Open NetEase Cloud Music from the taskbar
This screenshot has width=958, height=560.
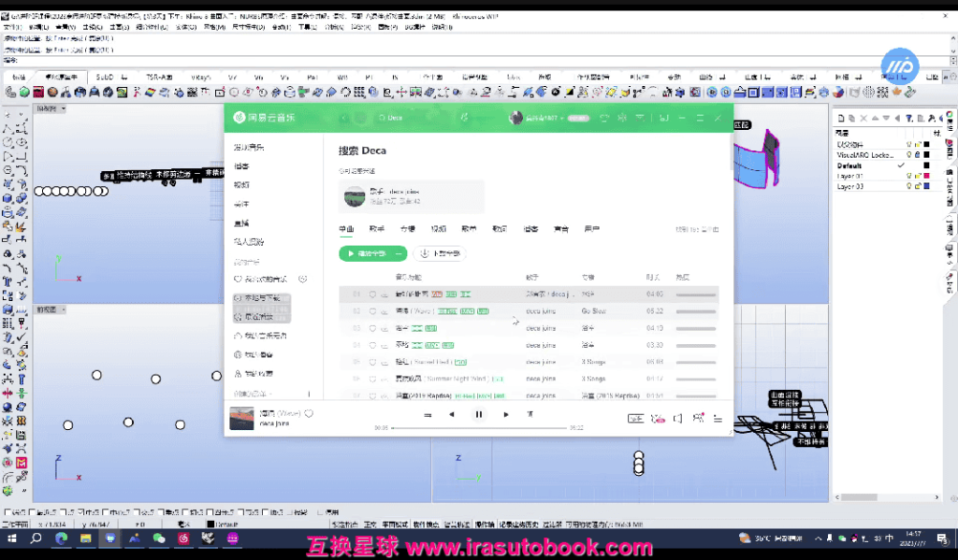click(x=183, y=538)
